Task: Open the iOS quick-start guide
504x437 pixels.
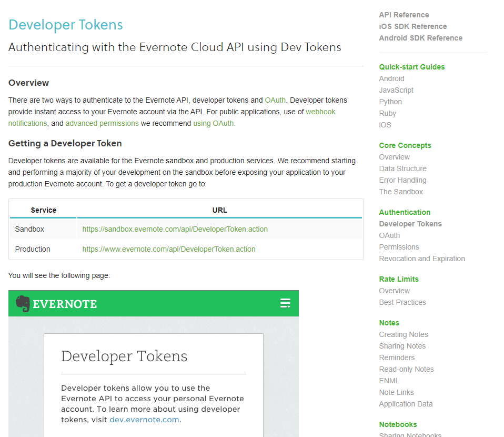Action: pyautogui.click(x=385, y=125)
